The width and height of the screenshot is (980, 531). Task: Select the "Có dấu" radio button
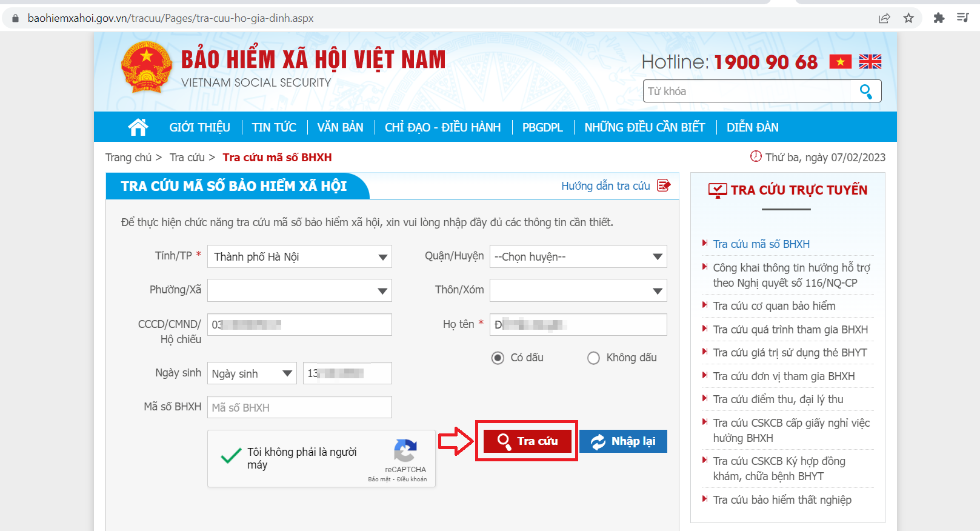pos(498,358)
